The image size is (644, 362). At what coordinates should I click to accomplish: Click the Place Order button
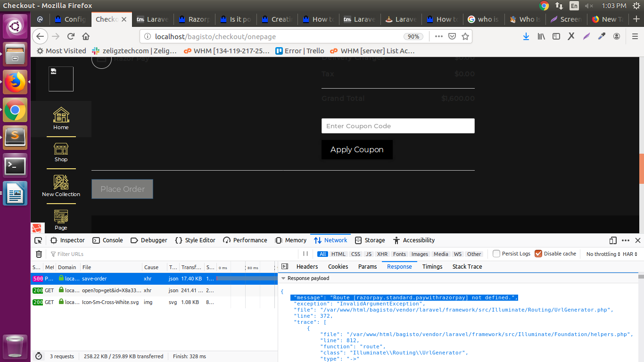point(122,189)
